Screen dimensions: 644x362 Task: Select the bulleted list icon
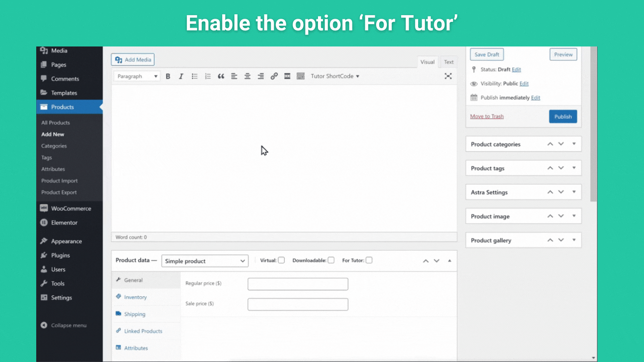tap(195, 76)
